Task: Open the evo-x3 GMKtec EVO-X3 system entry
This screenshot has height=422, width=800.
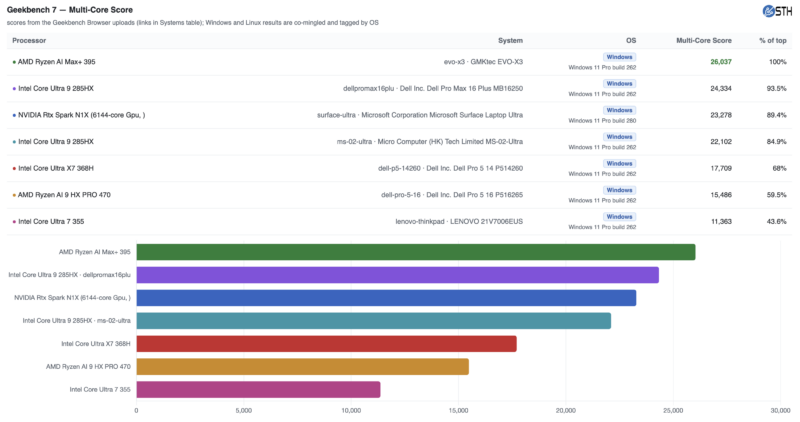Action: click(483, 62)
